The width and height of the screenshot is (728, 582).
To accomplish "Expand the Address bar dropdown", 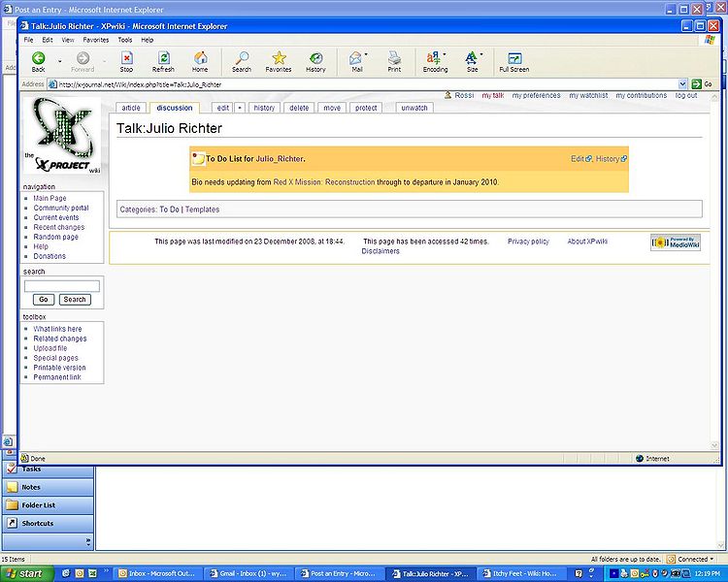I will 682,84.
